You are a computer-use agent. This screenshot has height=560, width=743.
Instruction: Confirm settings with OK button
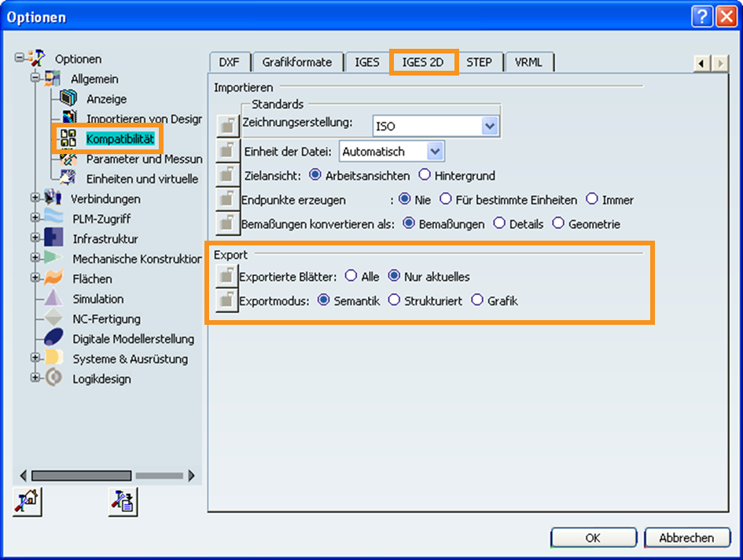click(x=594, y=538)
